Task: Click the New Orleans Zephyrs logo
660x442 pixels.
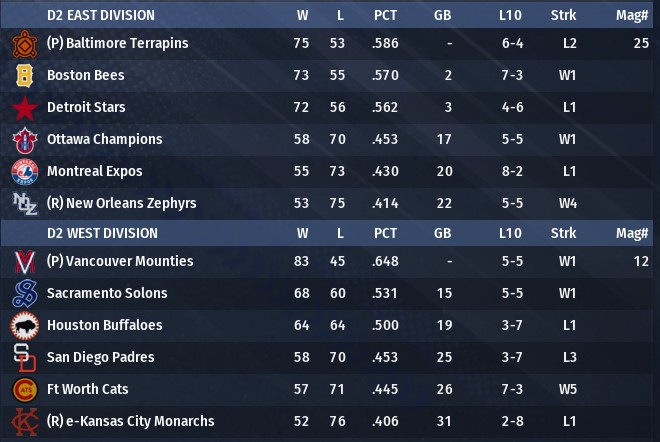Action: [x=24, y=204]
